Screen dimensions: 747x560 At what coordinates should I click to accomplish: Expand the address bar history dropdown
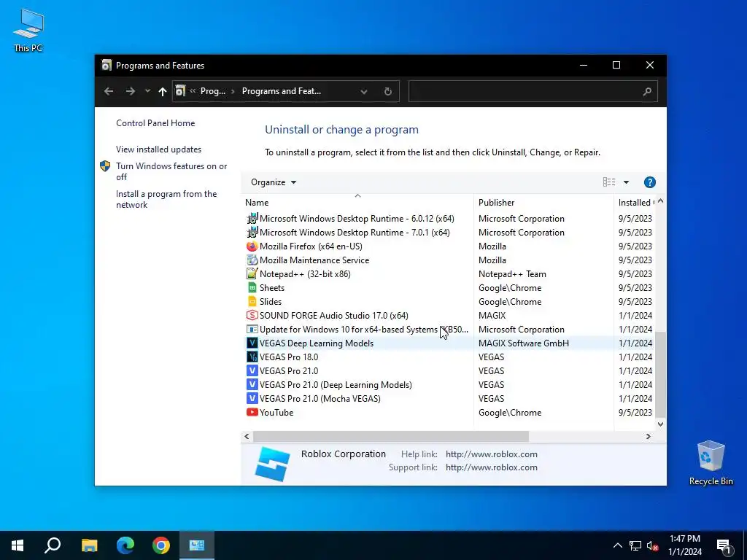tap(364, 91)
